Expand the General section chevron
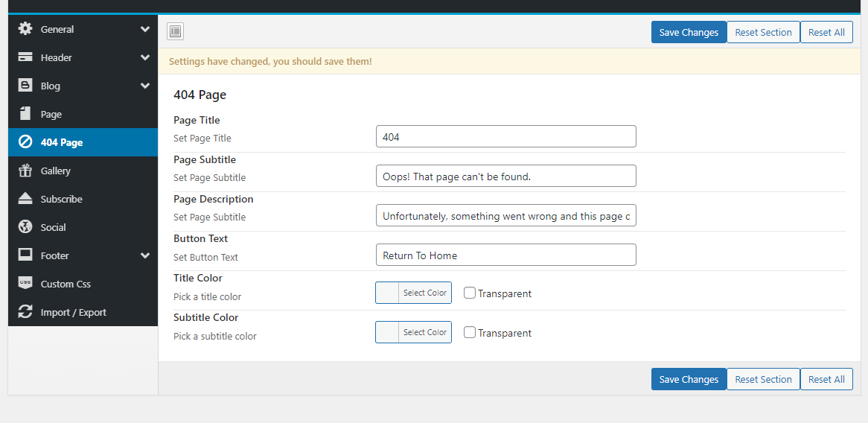Screen dimensions: 868x423 click(145, 29)
